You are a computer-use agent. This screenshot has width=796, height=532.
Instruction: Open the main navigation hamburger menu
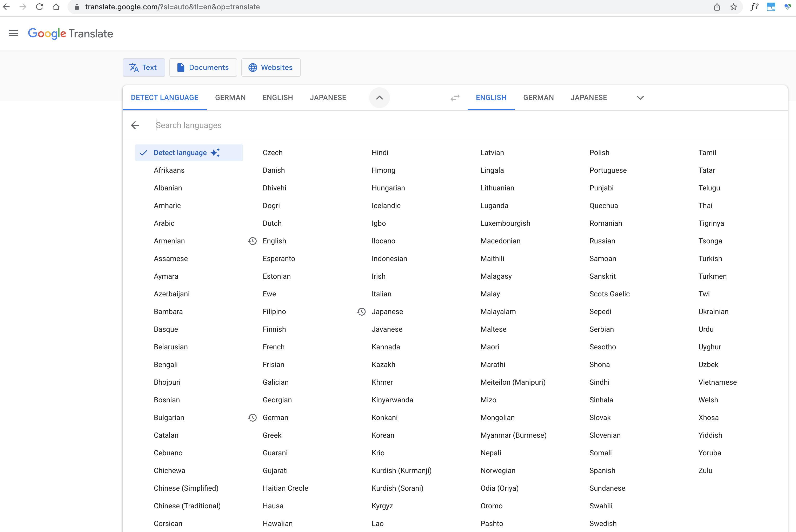point(13,33)
